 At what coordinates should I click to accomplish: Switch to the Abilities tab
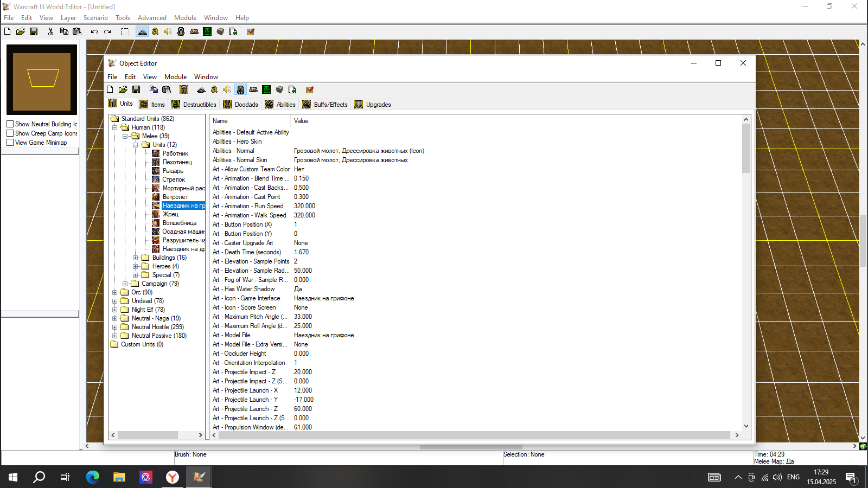pos(280,105)
